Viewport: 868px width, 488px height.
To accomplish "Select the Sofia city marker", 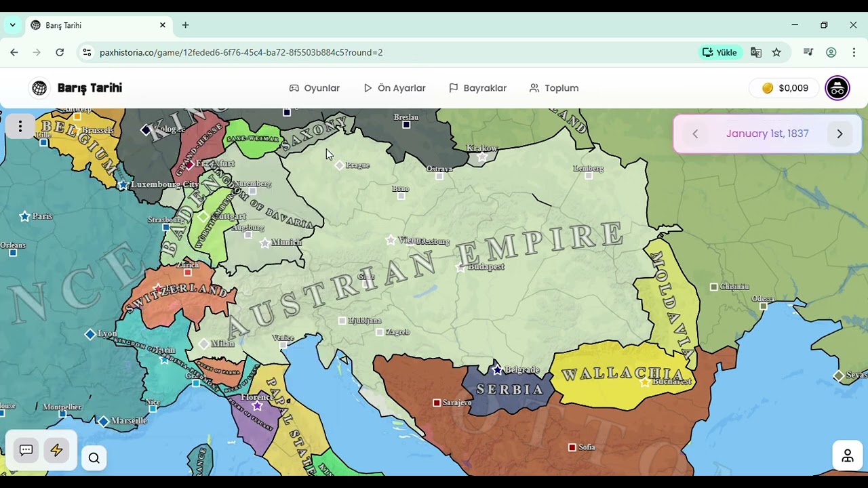I will [572, 447].
